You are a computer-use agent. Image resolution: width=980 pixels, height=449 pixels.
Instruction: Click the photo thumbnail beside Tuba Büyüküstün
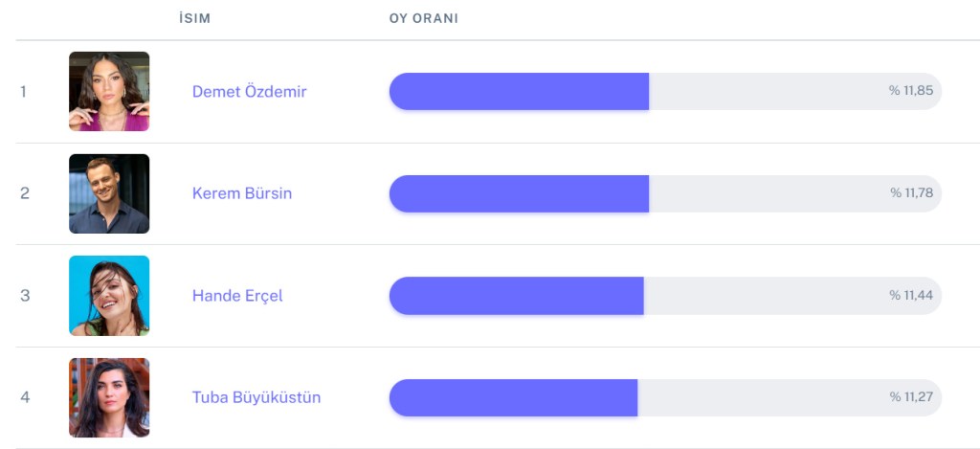(x=109, y=397)
